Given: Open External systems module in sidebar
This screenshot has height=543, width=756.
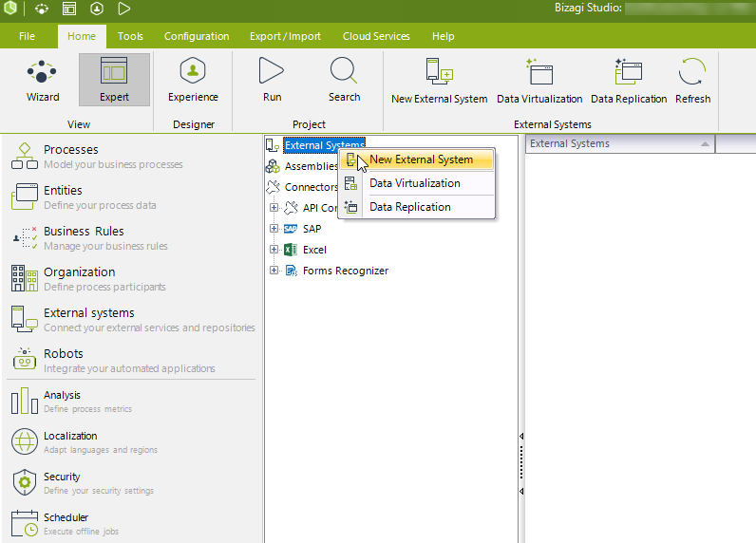Looking at the screenshot, I should click(131, 320).
